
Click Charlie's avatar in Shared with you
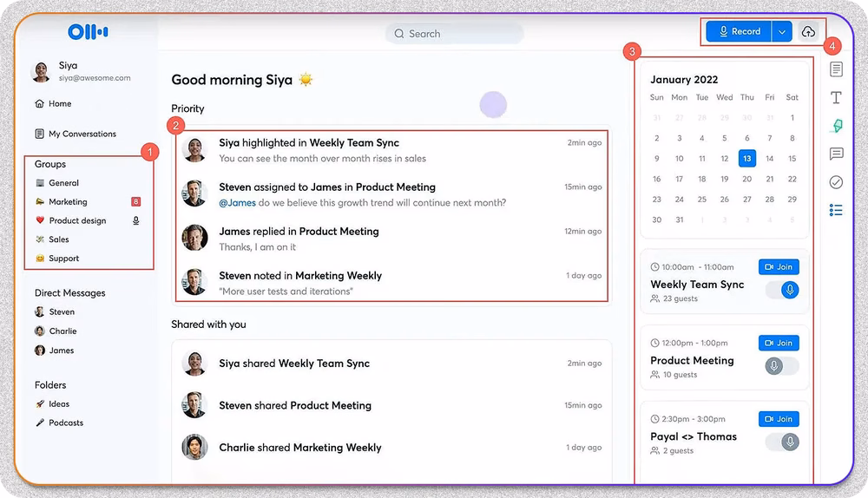coord(194,447)
